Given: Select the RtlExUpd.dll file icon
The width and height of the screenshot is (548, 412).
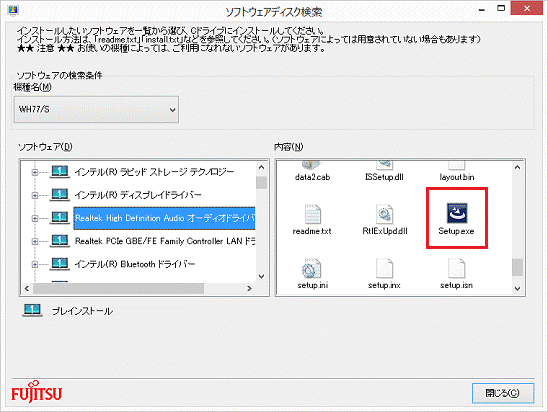Looking at the screenshot, I should pyautogui.click(x=384, y=214).
